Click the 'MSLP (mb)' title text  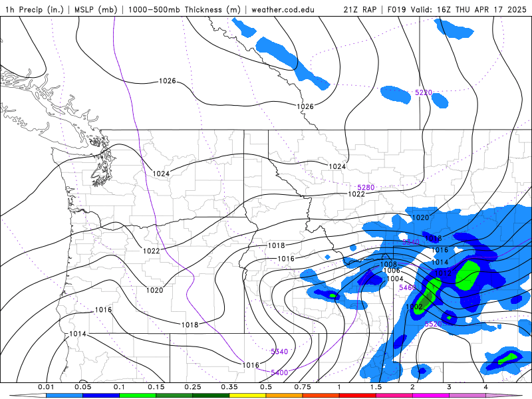point(96,9)
